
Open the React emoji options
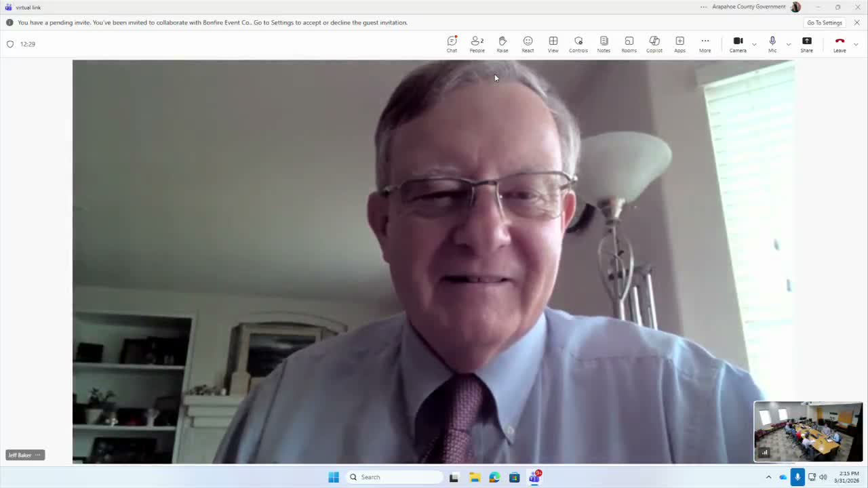528,44
